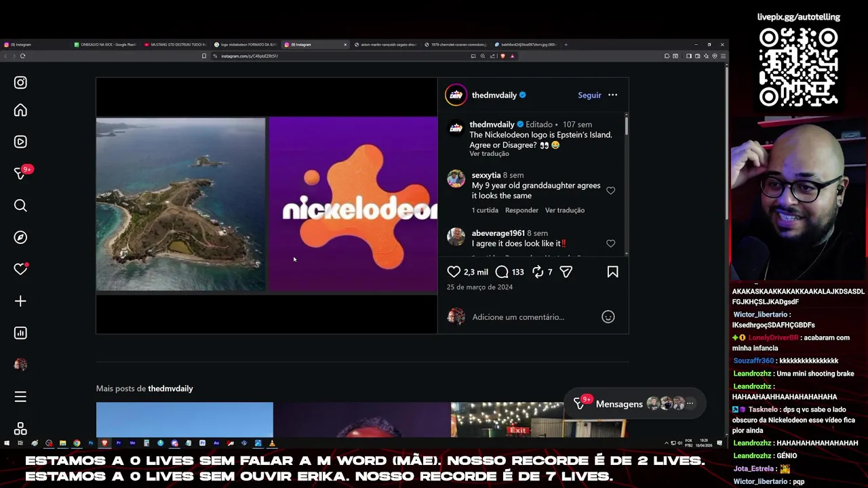Click the repost arrows icon beside 7
The height and width of the screenshot is (488, 868).
(538, 272)
